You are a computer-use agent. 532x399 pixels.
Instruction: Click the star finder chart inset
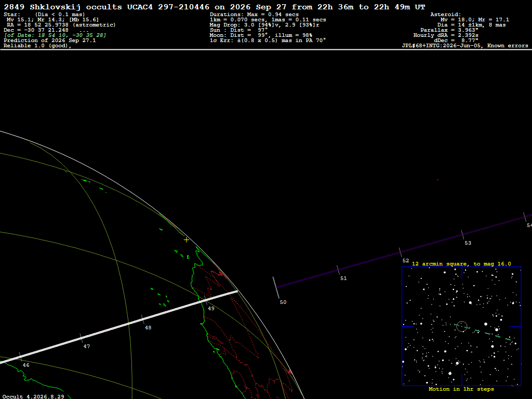461,326
